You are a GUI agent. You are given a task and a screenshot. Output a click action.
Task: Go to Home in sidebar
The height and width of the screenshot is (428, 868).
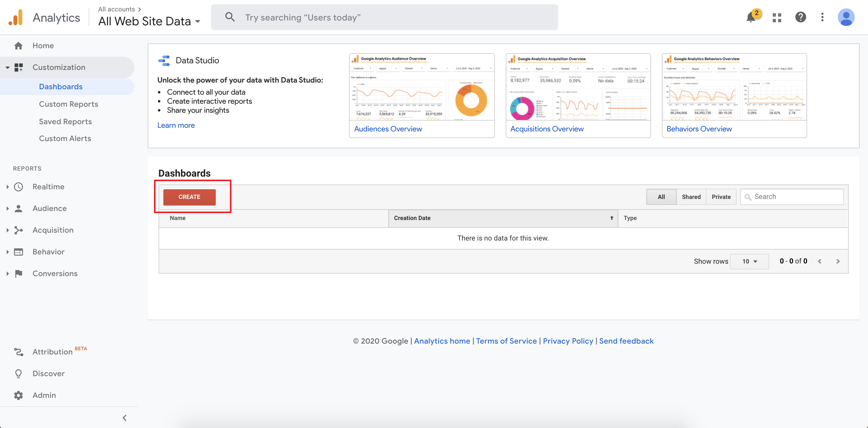pos(43,46)
